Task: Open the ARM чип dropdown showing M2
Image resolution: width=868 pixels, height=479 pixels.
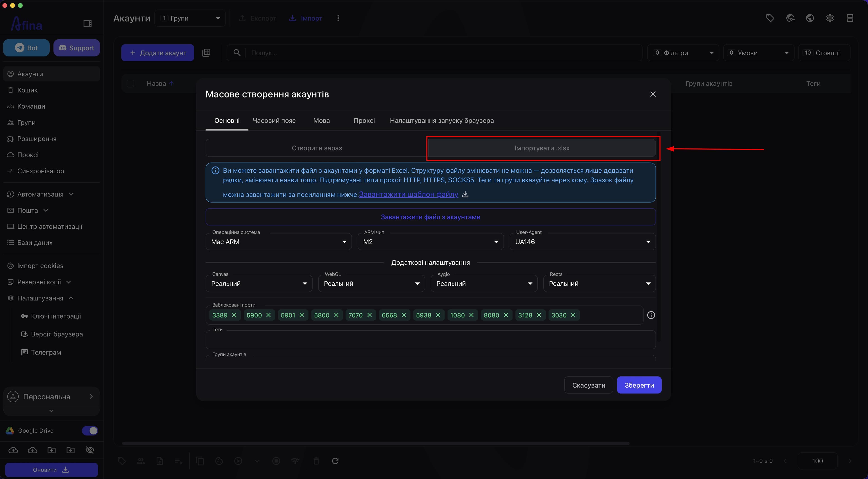Action: click(430, 242)
